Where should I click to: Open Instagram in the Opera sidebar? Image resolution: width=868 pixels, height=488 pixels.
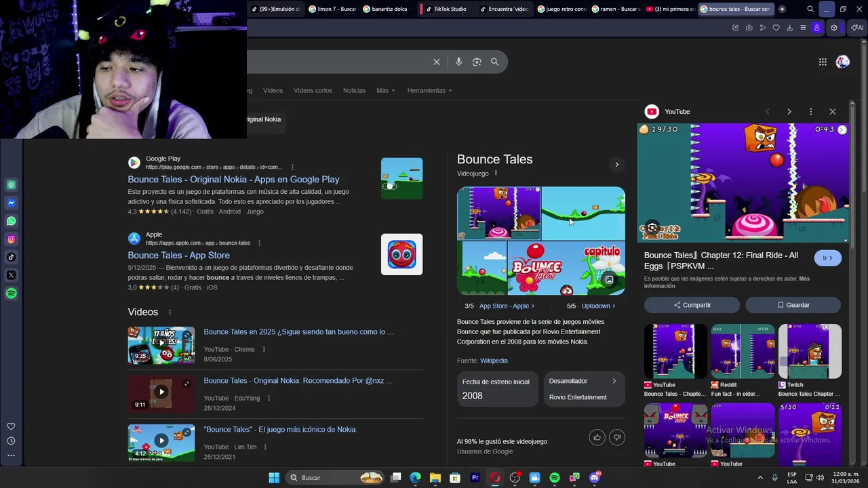12,239
